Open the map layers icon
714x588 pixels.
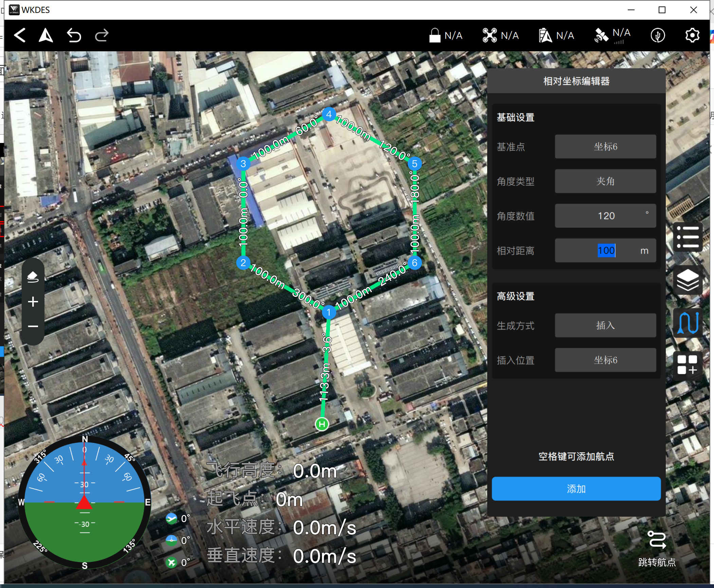[x=688, y=280]
